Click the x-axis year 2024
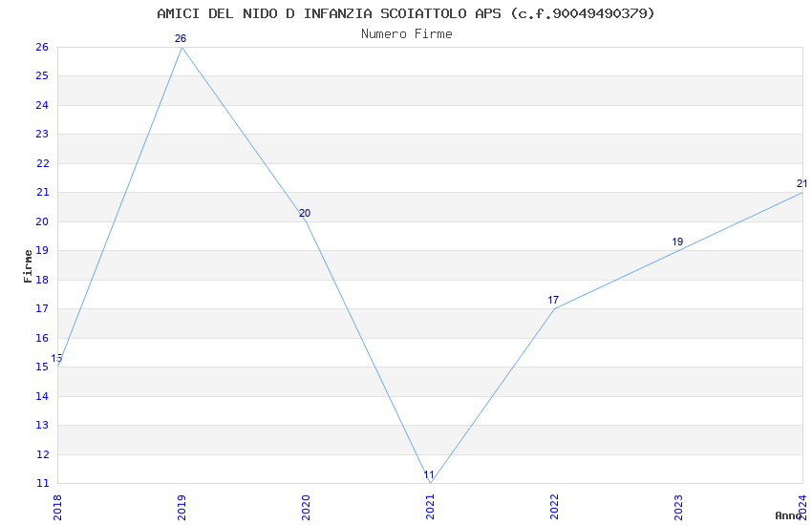Viewport: 812px width, 525px height. tap(802, 508)
